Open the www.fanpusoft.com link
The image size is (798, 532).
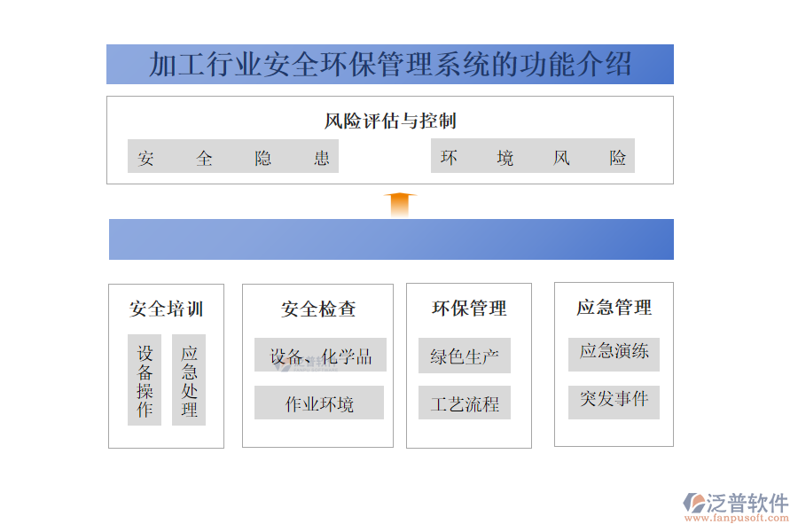(738, 521)
